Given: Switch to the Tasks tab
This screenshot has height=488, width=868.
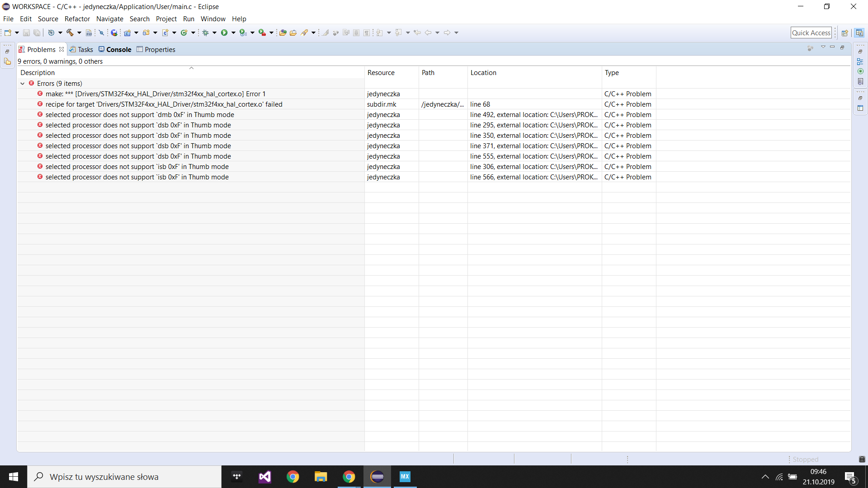Looking at the screenshot, I should (81, 50).
